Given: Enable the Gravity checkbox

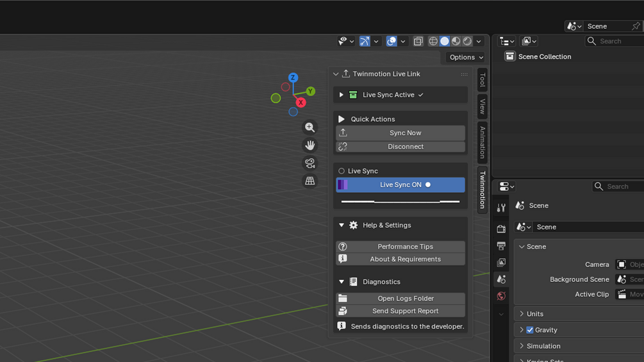Looking at the screenshot, I should click(x=530, y=330).
